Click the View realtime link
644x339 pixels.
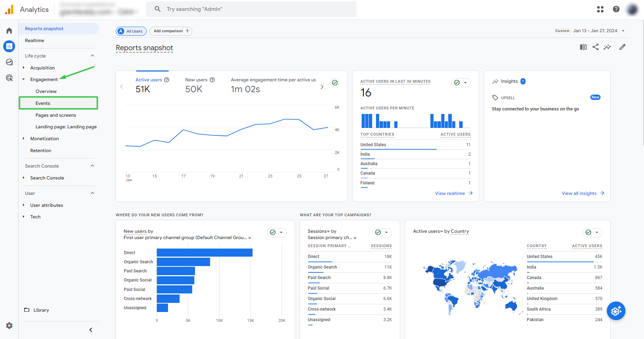click(454, 194)
